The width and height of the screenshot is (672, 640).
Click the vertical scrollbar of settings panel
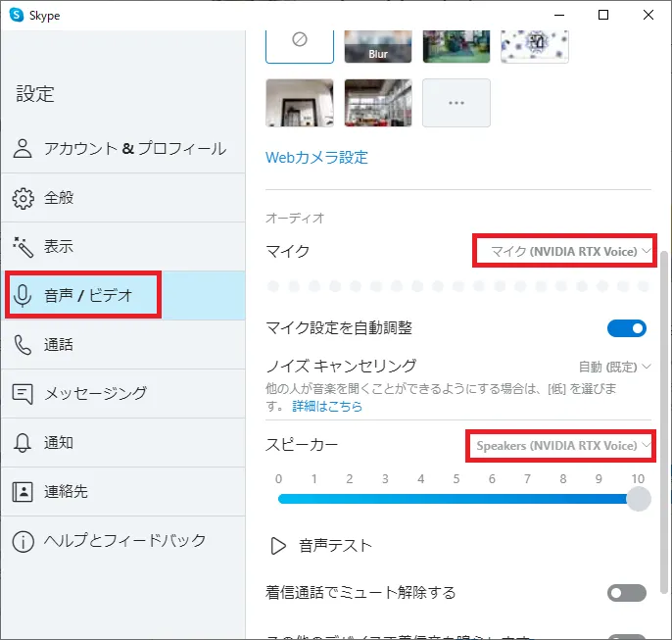click(664, 422)
